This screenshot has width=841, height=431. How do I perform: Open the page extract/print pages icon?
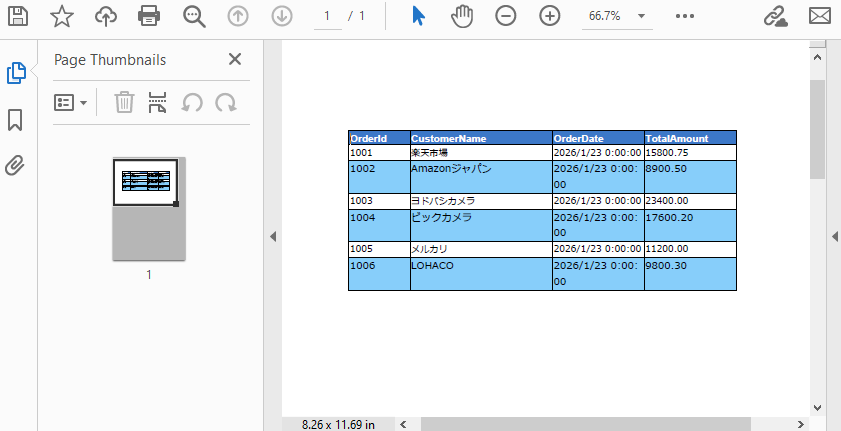tap(157, 102)
